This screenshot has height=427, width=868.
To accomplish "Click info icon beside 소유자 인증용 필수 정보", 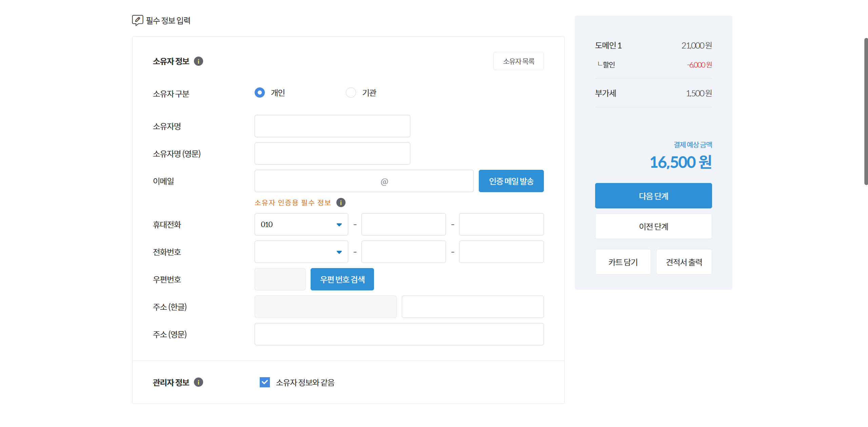I will 341,203.
